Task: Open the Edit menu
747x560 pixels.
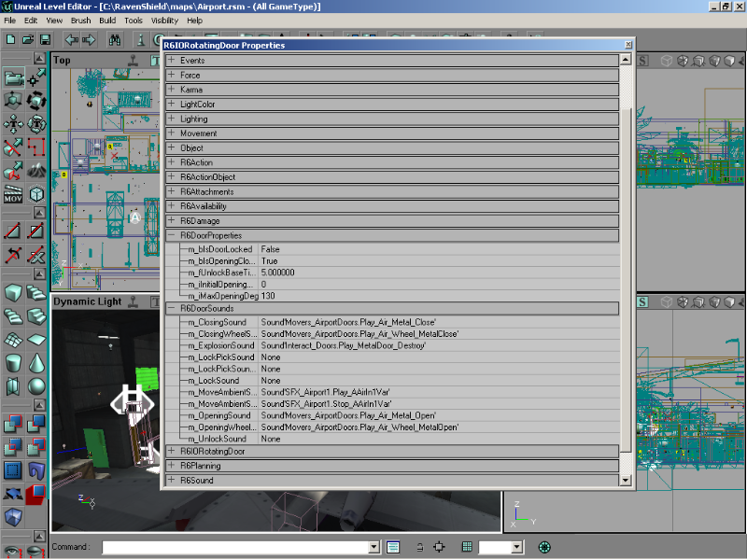Action: [x=31, y=21]
